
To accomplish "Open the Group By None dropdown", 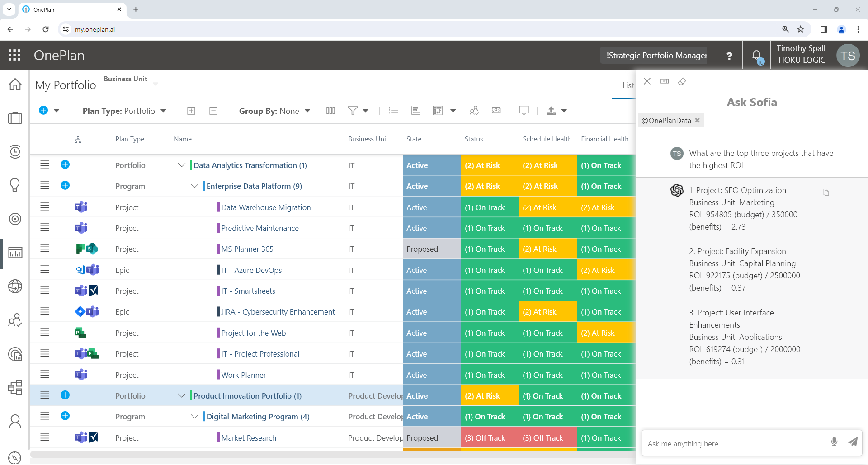I will click(x=274, y=111).
